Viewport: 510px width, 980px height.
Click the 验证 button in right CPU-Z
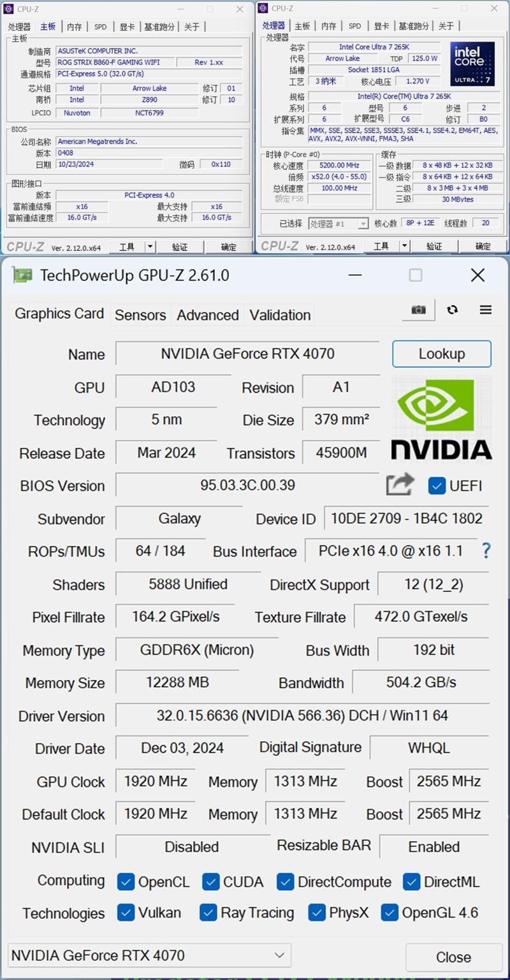pos(434,246)
